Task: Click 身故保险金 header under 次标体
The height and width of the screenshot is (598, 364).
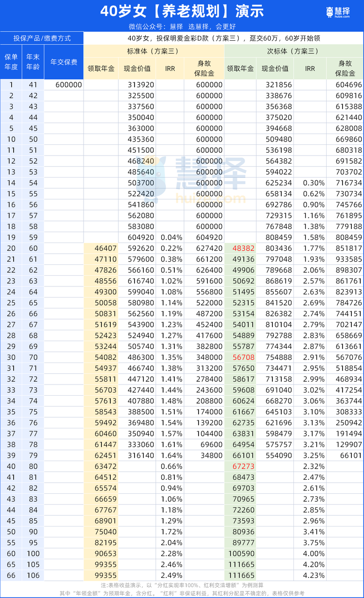Action: tap(346, 68)
